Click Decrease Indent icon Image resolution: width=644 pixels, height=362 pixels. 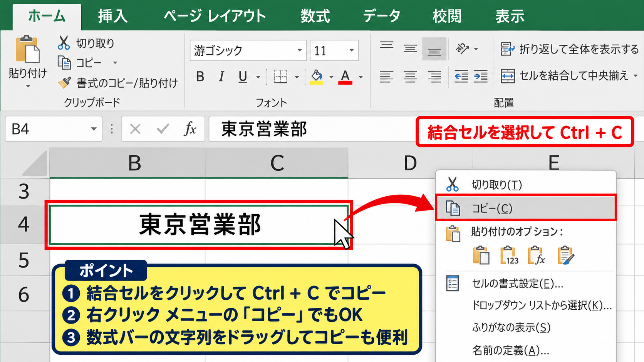pos(461,77)
